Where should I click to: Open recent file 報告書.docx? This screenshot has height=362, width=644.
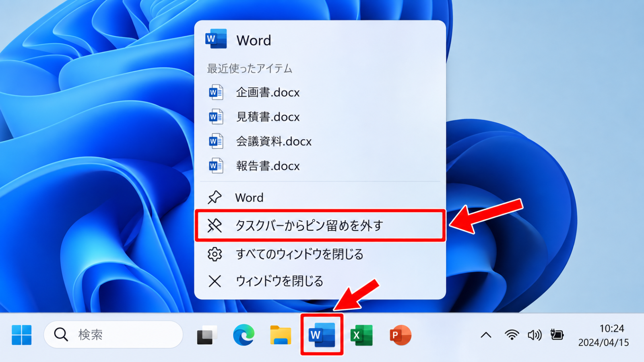[x=320, y=166]
